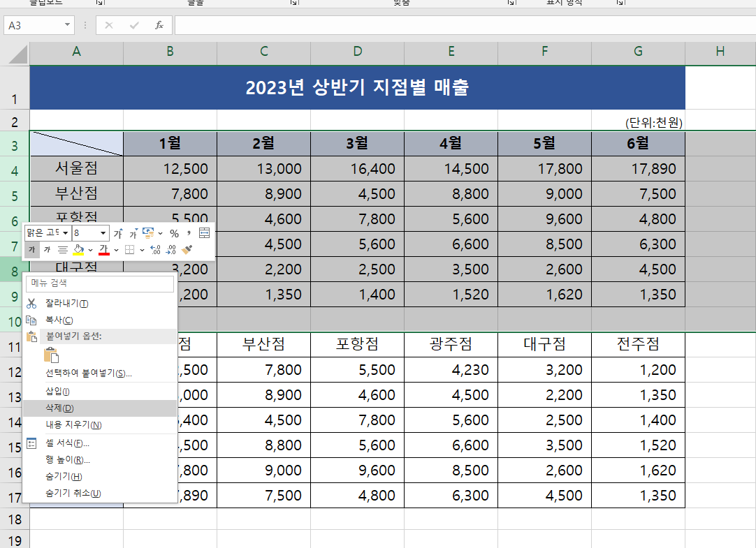Expand the Fill Color dropdown arrow
Screen dimensions: 756x548
pyautogui.click(x=90, y=250)
